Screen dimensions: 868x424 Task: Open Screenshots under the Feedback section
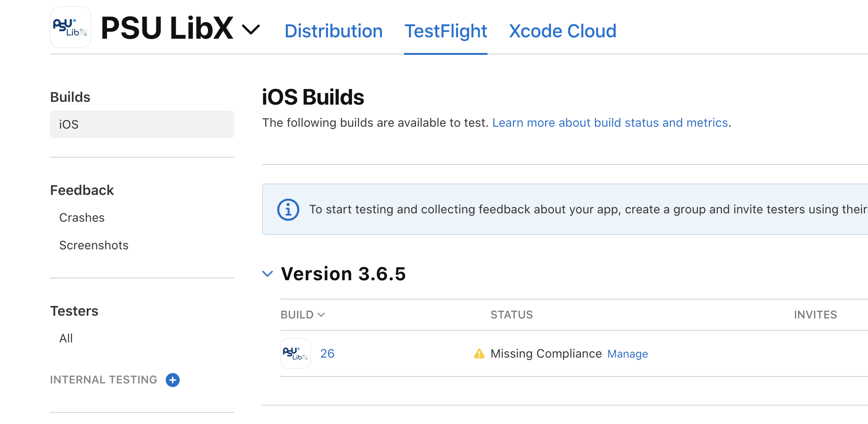tap(94, 245)
